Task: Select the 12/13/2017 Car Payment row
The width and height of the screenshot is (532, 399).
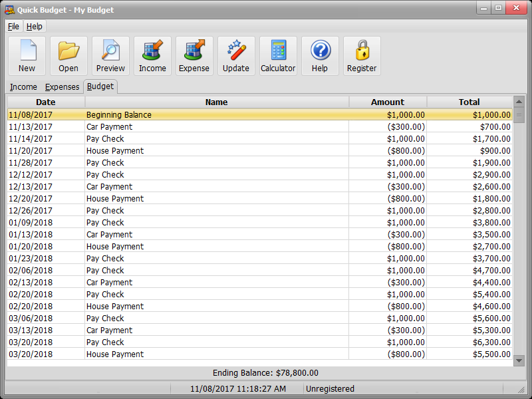Action: (259, 187)
